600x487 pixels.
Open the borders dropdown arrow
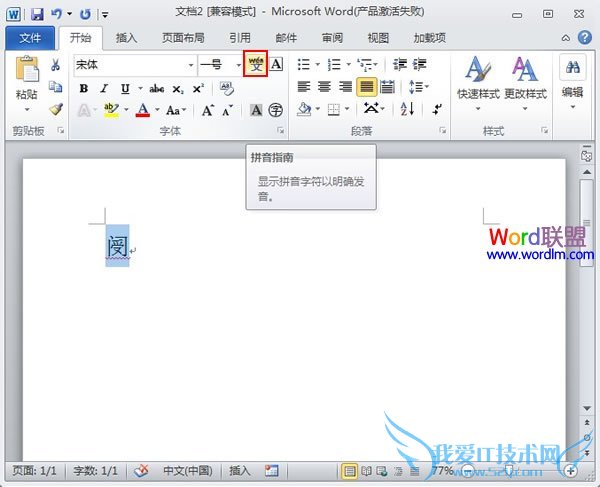[x=347, y=109]
